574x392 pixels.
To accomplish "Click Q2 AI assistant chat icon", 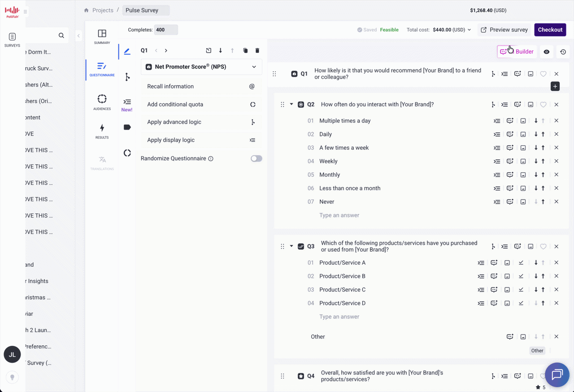I will click(x=517, y=105).
